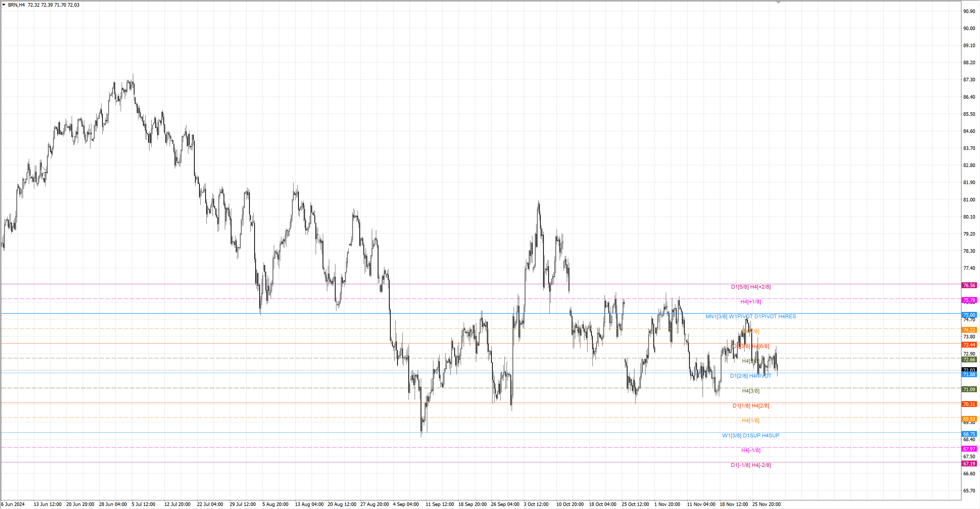Click the magenta 67.97 price tag
This screenshot has width=980, height=509.
[969, 449]
